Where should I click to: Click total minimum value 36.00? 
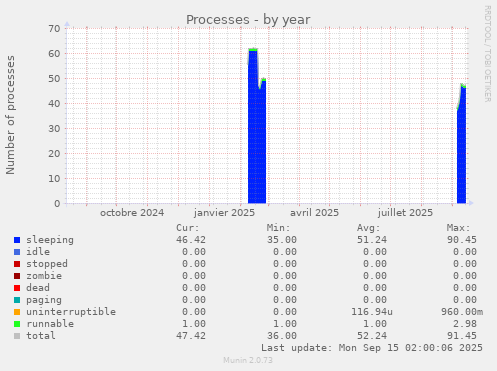[x=282, y=336]
